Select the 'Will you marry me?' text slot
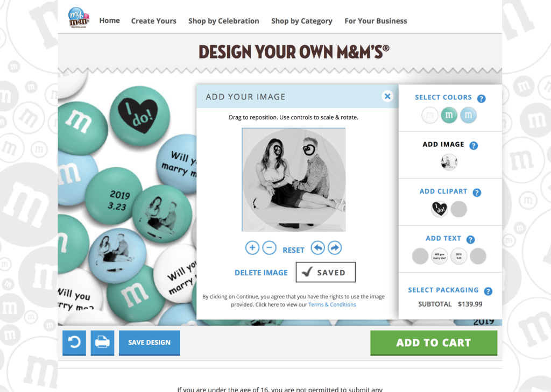The image size is (551, 392). coord(439,256)
